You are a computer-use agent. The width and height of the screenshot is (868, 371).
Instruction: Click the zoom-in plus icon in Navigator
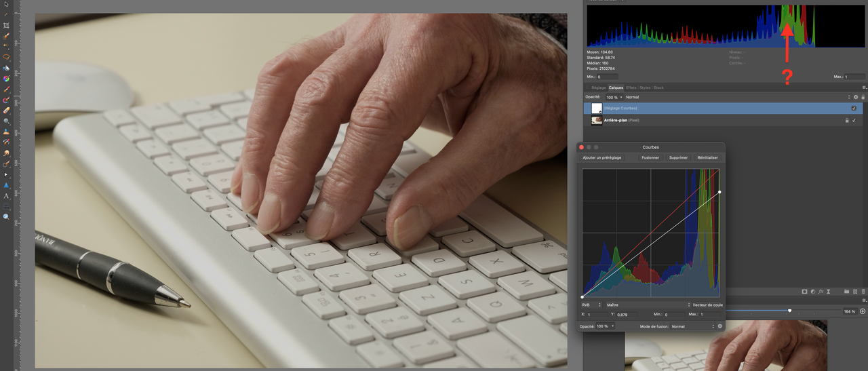coord(863,311)
